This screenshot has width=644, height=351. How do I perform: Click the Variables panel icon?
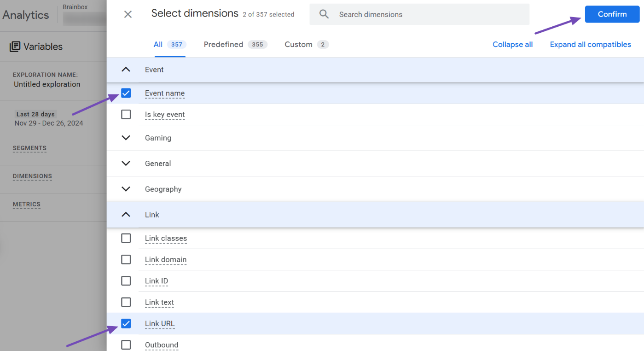pos(15,47)
